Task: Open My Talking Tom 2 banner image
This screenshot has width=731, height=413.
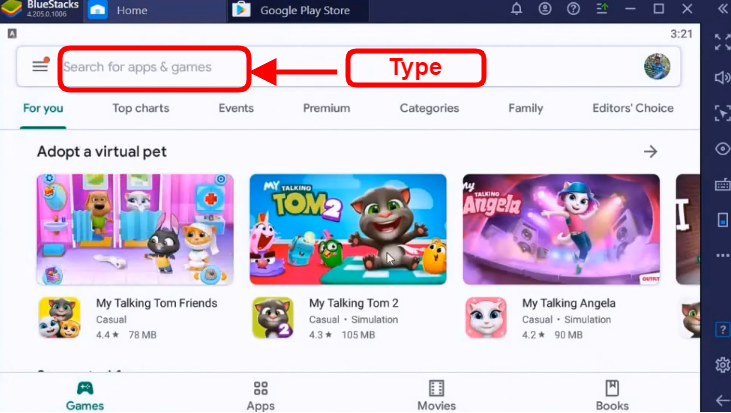Action: pos(348,229)
